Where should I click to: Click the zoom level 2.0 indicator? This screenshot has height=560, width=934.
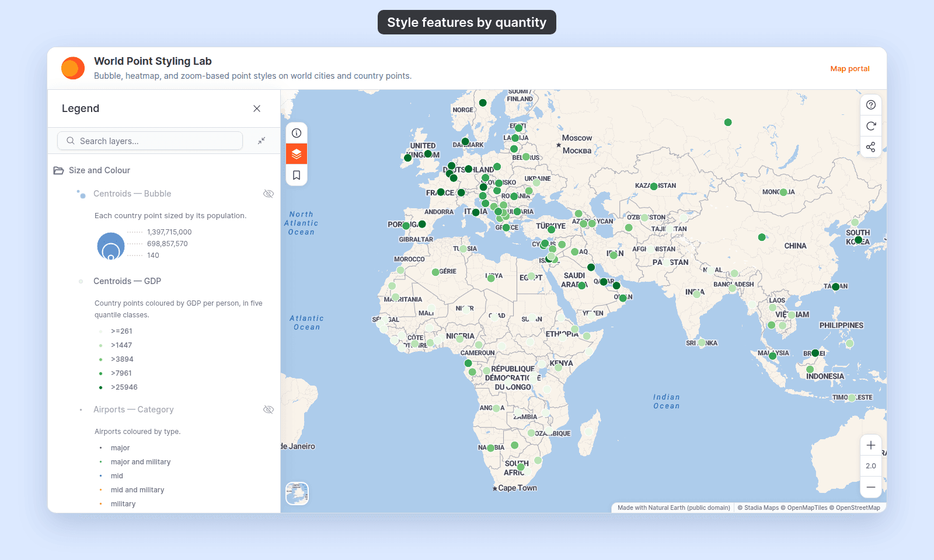coord(871,466)
